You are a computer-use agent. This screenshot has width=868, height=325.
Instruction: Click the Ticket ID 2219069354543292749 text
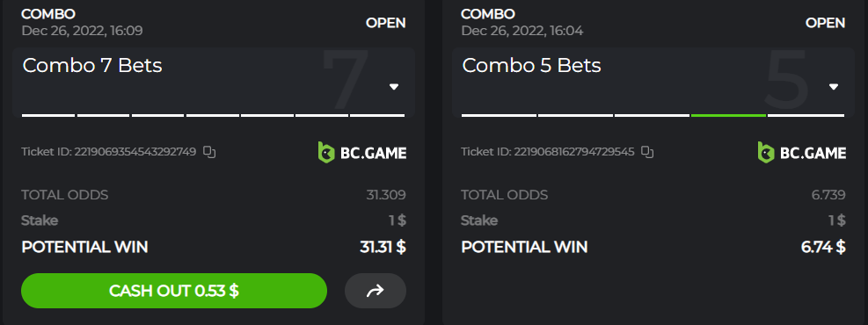(x=108, y=151)
